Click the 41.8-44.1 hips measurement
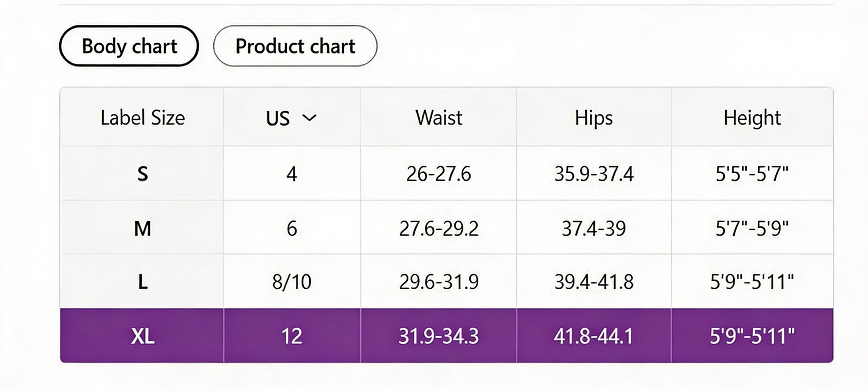 [593, 336]
